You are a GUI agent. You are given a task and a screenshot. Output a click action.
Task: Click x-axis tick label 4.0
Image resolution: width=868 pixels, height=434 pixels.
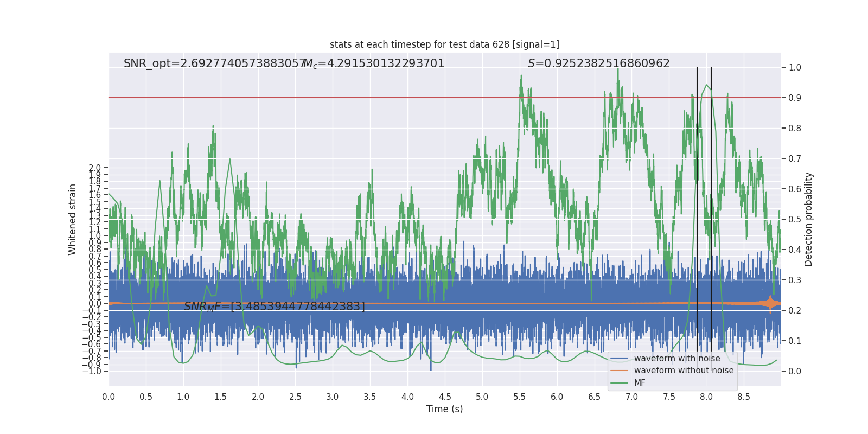tap(407, 397)
